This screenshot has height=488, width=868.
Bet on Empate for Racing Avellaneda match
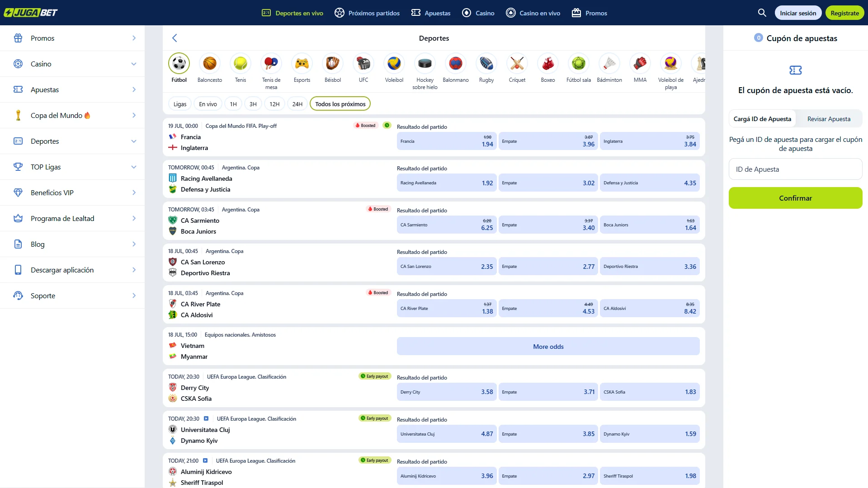(548, 183)
